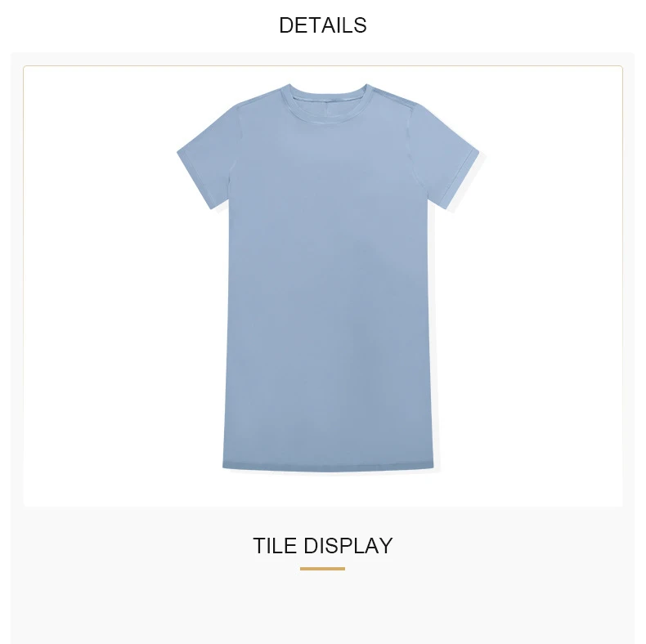Click the right sleeve cuff edge
The width and height of the screenshot is (646, 644).
click(x=464, y=181)
